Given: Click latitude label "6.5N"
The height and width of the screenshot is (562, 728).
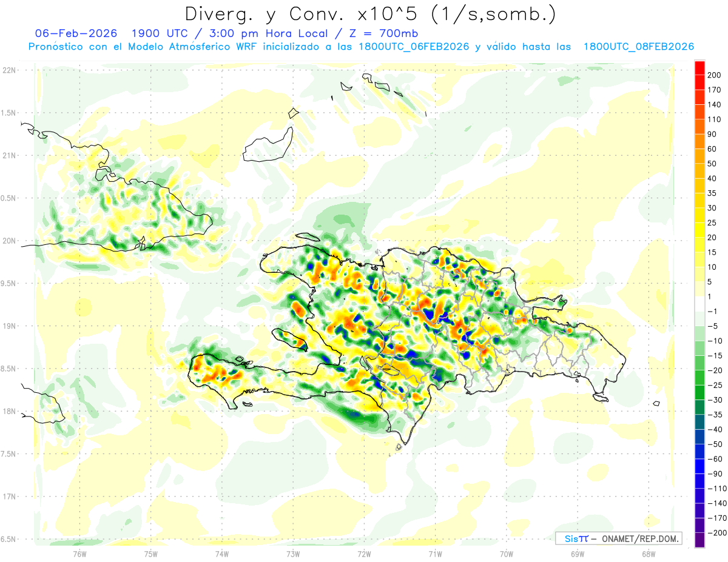Looking at the screenshot, I should [9, 539].
